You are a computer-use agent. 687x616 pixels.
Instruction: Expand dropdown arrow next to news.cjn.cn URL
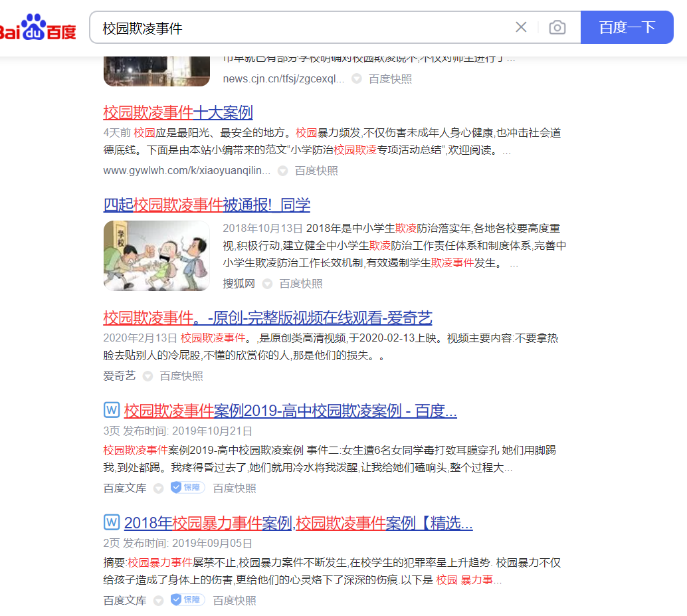pos(357,79)
